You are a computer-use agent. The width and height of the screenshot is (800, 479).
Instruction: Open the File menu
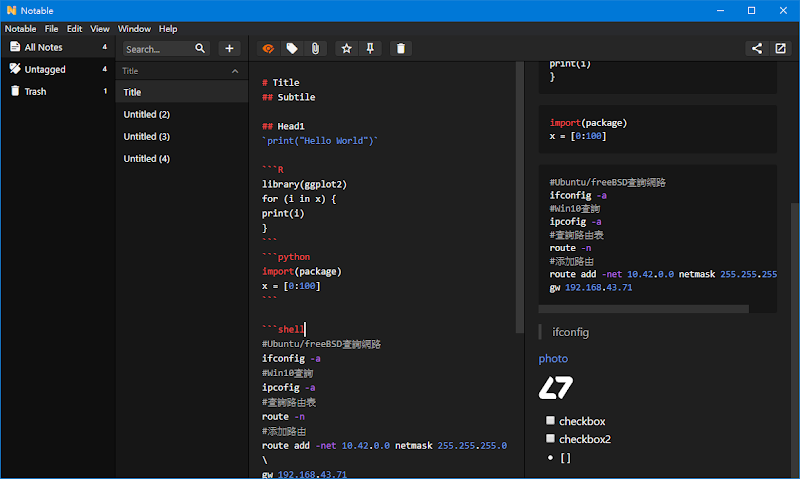(x=51, y=29)
